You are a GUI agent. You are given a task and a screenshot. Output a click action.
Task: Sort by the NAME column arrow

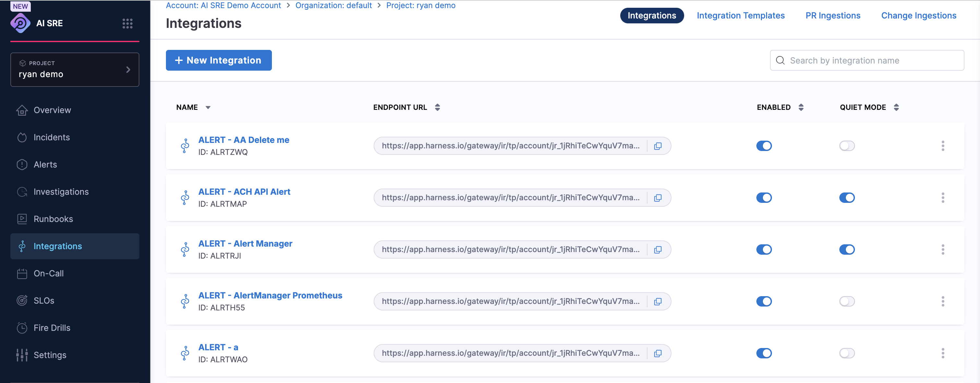tap(208, 108)
